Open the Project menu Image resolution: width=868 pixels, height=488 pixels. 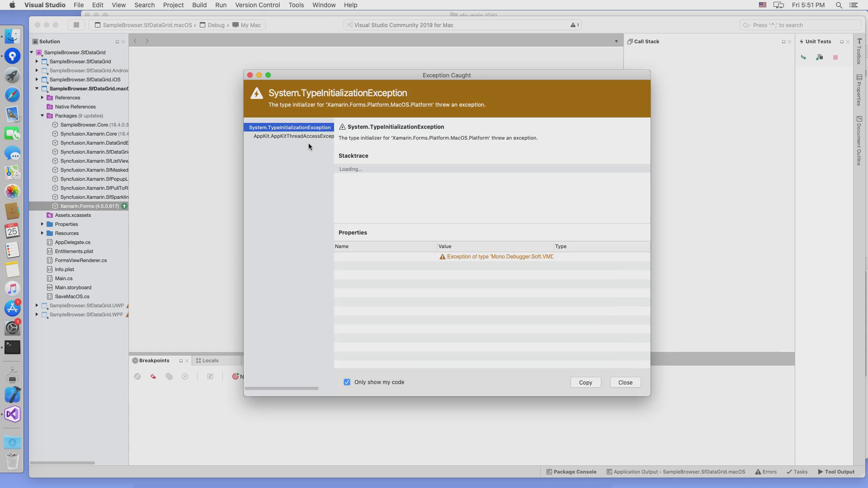173,5
